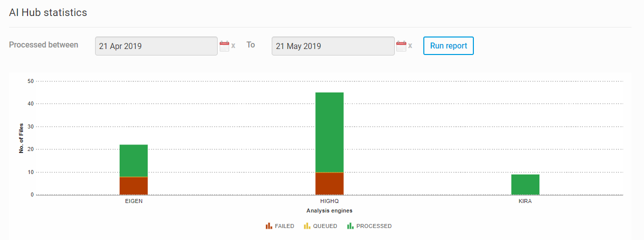Clear the start date with x
The height and width of the screenshot is (240, 644).
coord(233,46)
